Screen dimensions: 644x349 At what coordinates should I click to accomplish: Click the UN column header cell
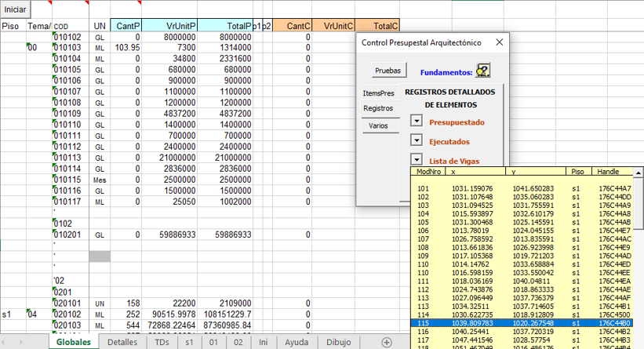tap(100, 26)
